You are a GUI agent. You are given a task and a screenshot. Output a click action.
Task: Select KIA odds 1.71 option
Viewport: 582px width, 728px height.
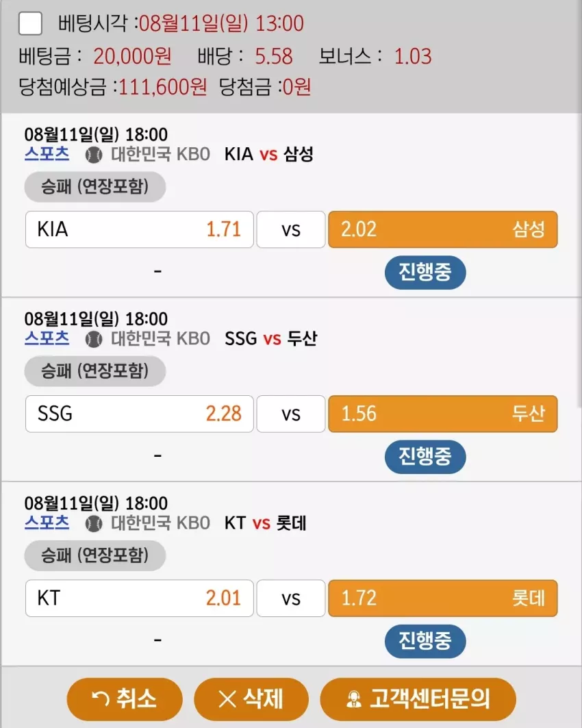point(140,229)
